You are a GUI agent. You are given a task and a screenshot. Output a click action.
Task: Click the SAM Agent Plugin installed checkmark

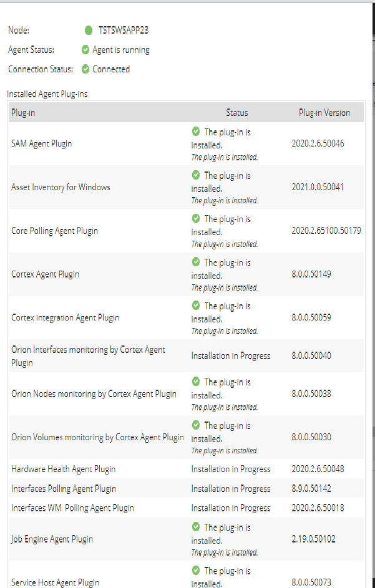(x=196, y=132)
